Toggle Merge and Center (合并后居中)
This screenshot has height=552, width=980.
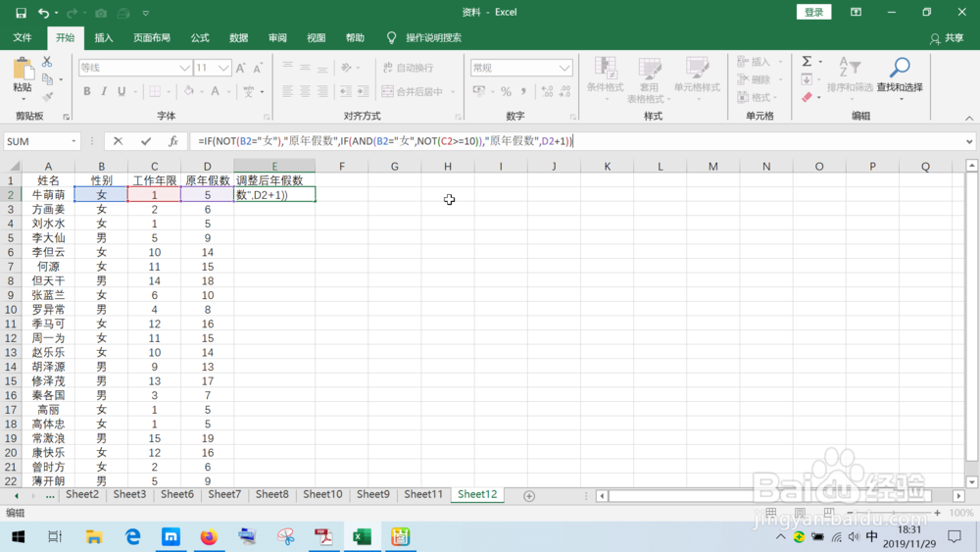click(x=413, y=91)
